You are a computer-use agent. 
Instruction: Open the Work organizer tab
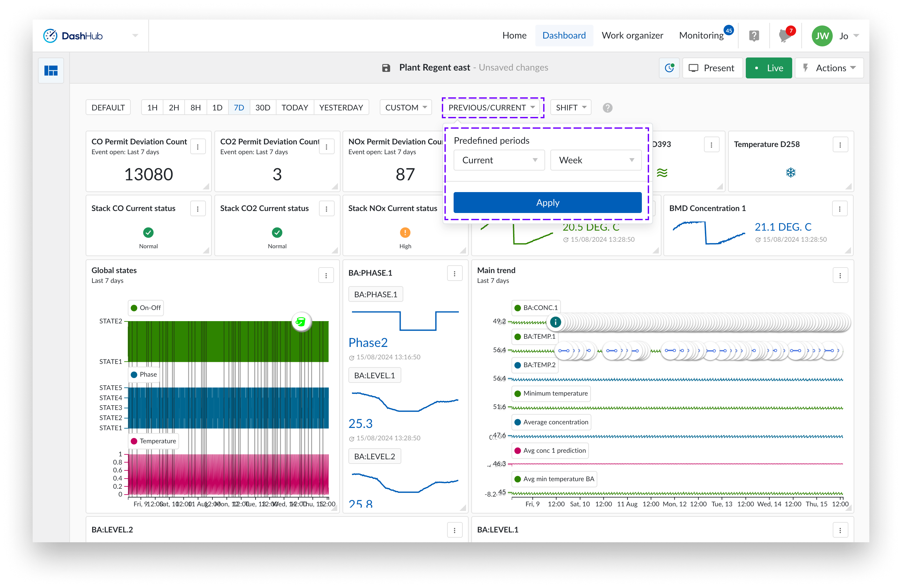click(632, 36)
